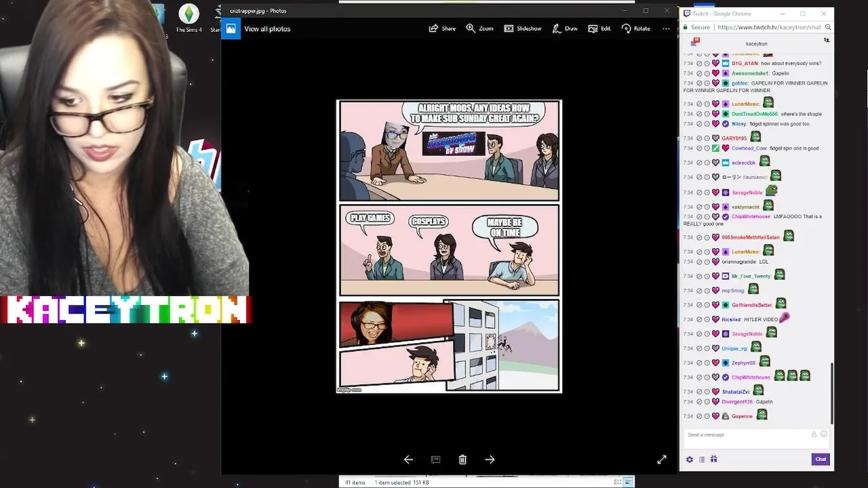Delete the photo with the trash icon
This screenshot has width=868, height=488.
click(x=462, y=460)
